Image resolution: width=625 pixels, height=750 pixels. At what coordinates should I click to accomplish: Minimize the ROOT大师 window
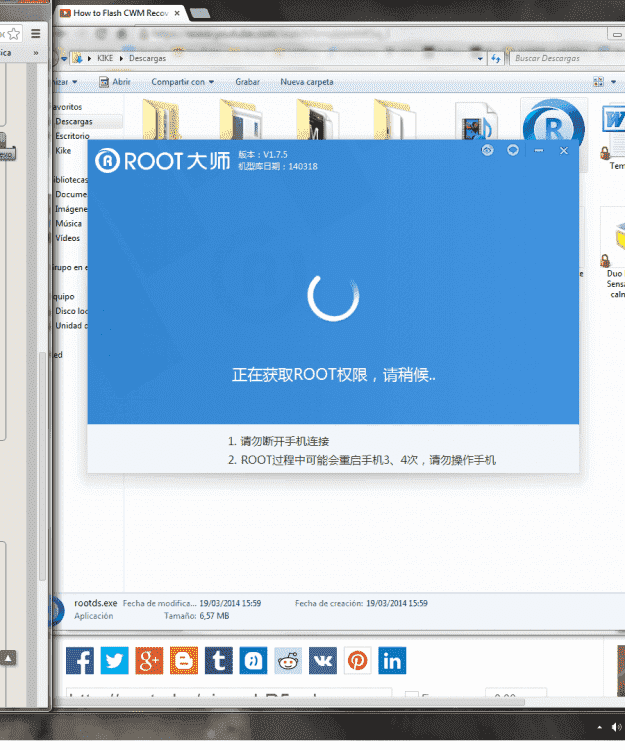(x=538, y=151)
